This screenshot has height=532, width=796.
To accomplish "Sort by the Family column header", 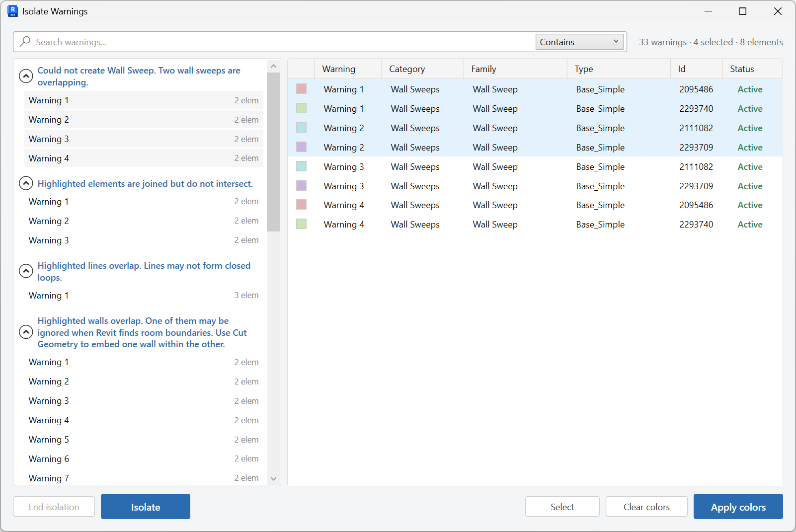I will (x=515, y=69).
